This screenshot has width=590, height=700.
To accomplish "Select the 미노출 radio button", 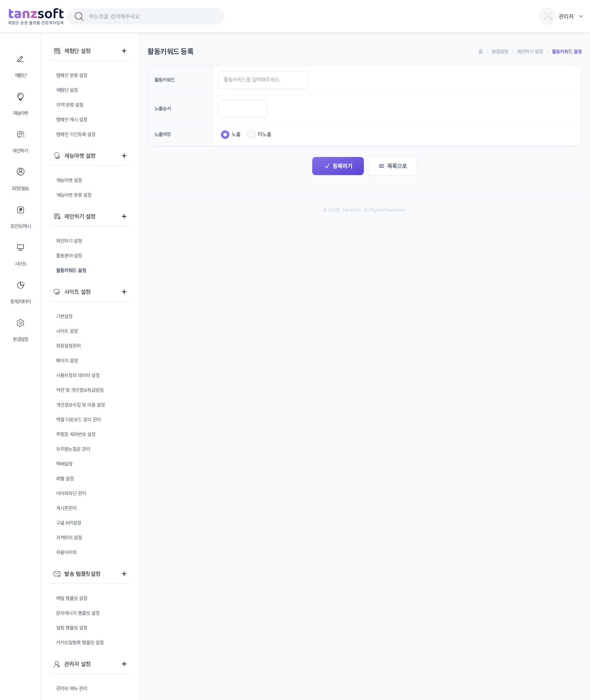I will 251,134.
